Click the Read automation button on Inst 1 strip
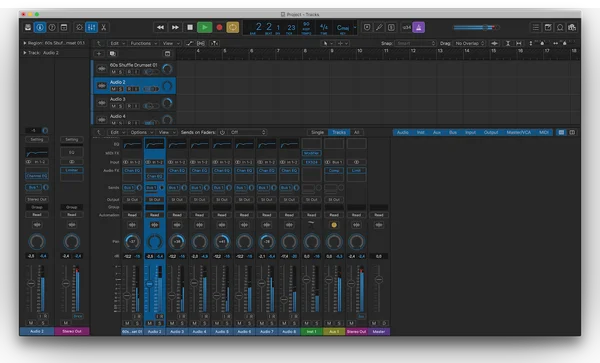 pyautogui.click(x=311, y=215)
